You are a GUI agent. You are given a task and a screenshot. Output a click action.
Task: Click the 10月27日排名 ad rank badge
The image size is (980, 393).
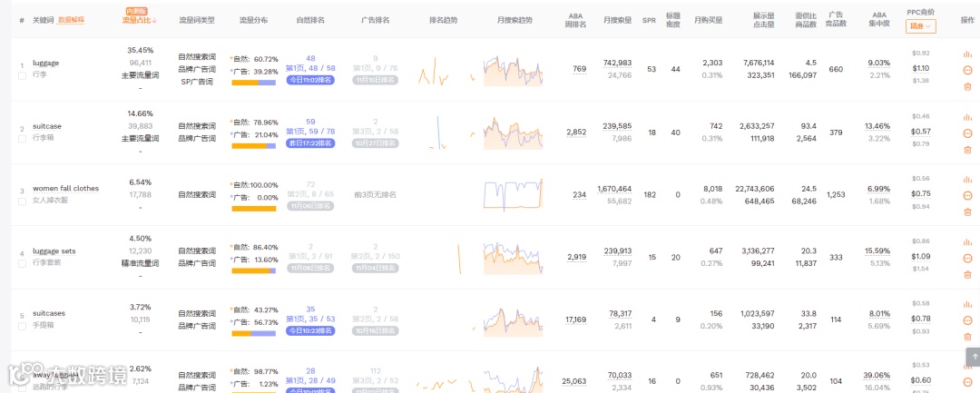point(375,143)
